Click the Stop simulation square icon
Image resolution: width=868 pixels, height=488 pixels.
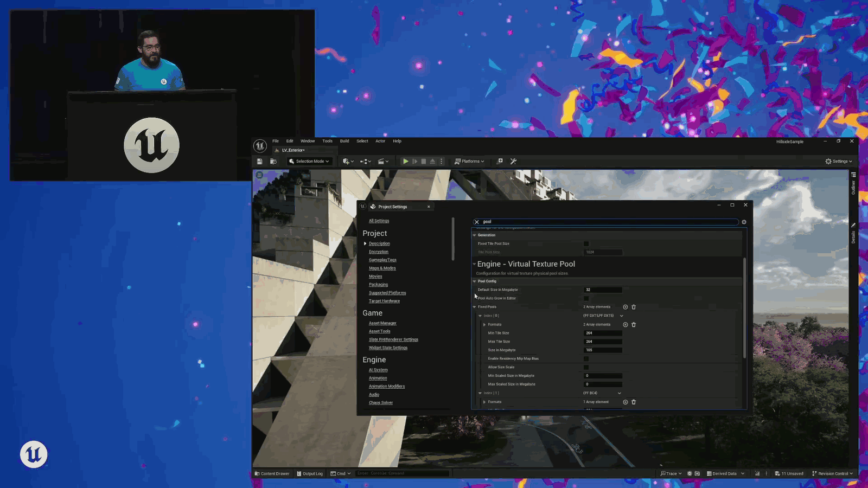click(x=424, y=161)
